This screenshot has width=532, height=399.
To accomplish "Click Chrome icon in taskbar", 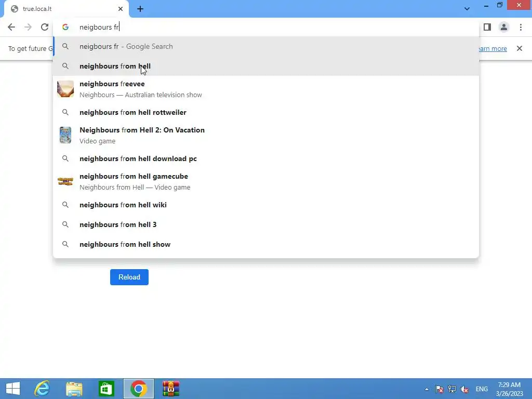I will [x=139, y=389].
